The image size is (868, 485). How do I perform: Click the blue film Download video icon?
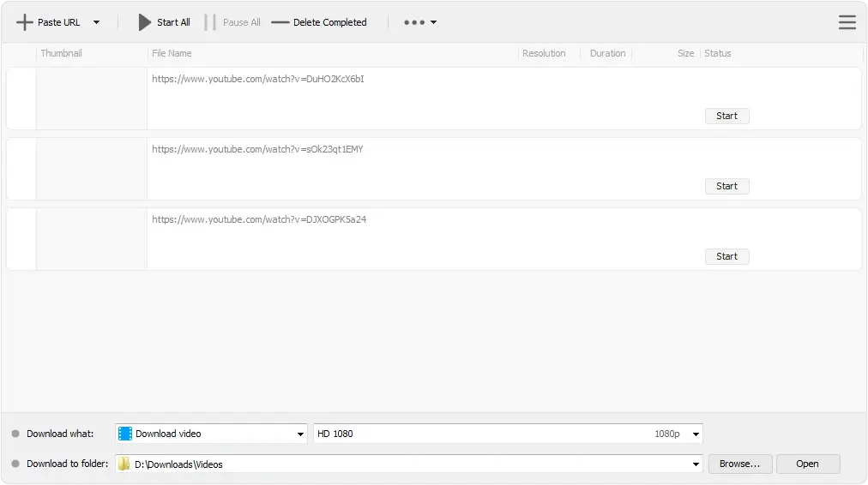coord(125,434)
